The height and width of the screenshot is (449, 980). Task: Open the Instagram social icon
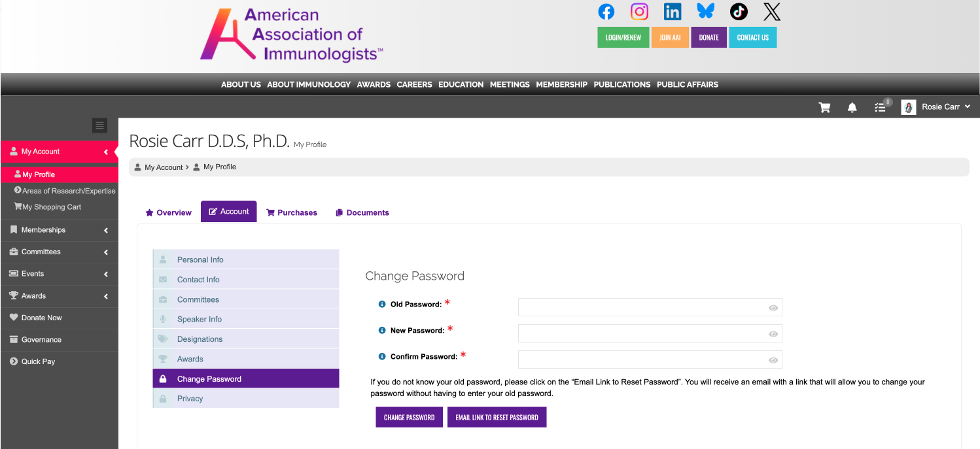click(639, 12)
